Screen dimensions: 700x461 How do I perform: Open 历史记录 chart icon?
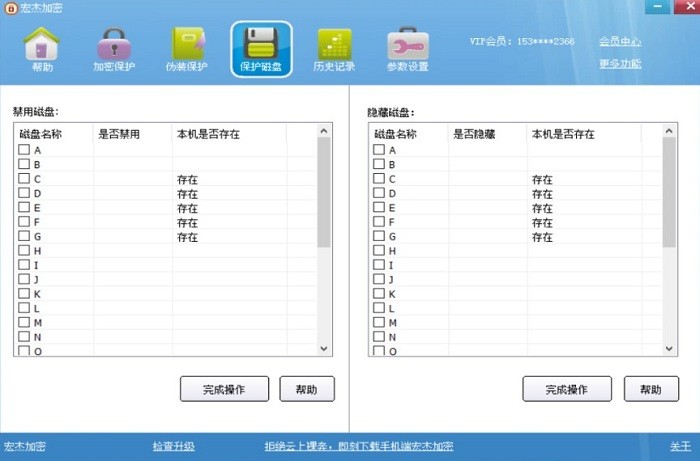(x=334, y=49)
